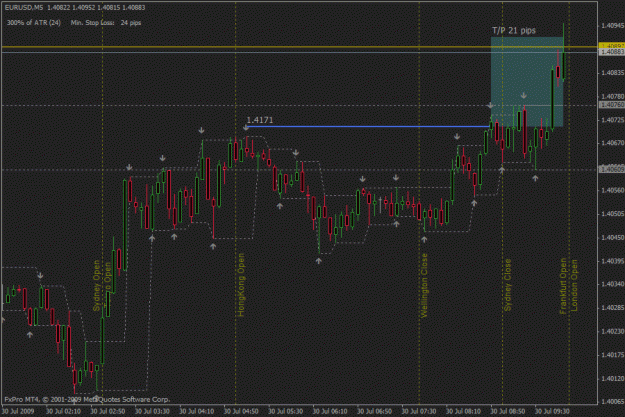Click the '30 Jul 02:10' time label
625x417 pixels.
(x=63, y=411)
